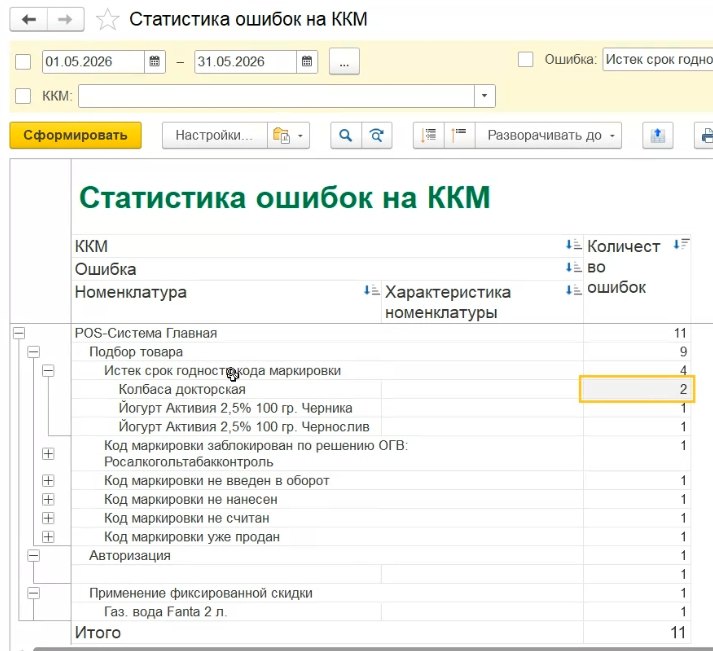Go back with the left arrow button
The height and width of the screenshot is (651, 713).
[x=29, y=20]
